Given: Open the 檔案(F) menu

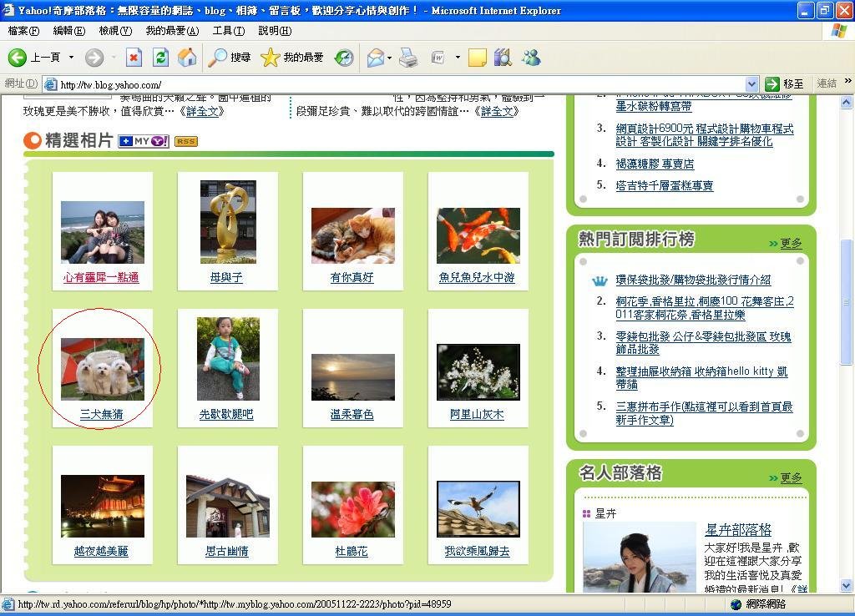Looking at the screenshot, I should pyautogui.click(x=23, y=31).
